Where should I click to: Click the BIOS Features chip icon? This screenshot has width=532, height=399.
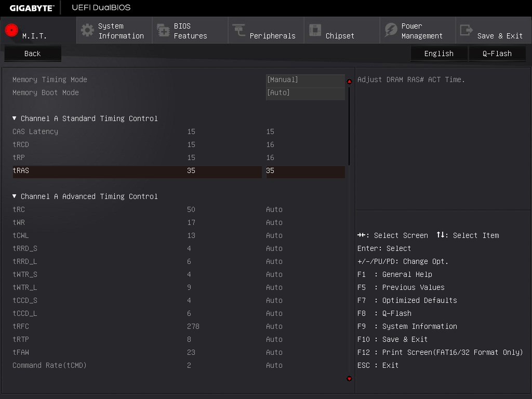[163, 30]
